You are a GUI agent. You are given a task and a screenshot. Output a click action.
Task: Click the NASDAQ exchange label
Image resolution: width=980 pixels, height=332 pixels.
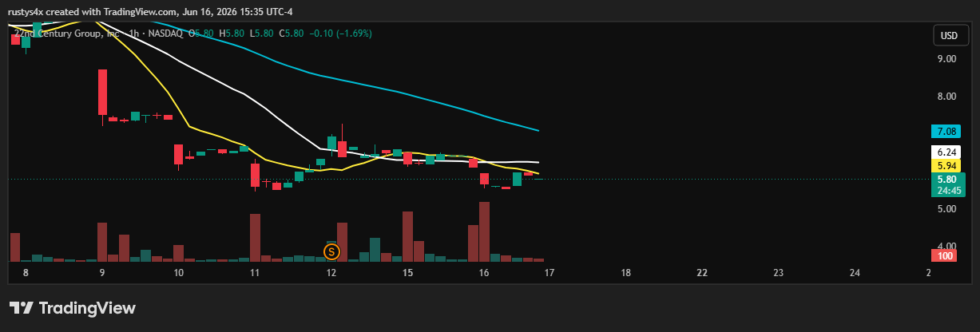pyautogui.click(x=165, y=34)
